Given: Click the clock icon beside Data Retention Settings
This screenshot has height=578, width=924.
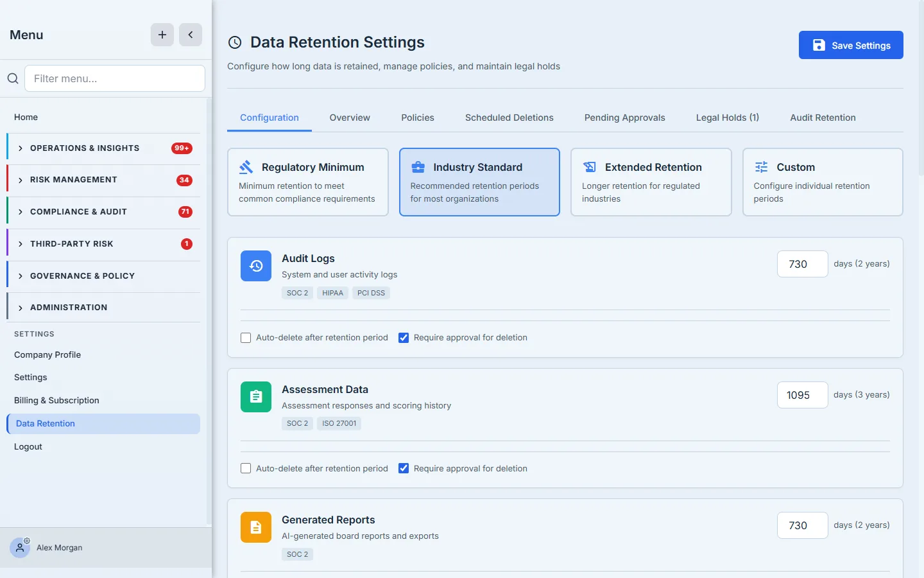Looking at the screenshot, I should click(x=235, y=42).
